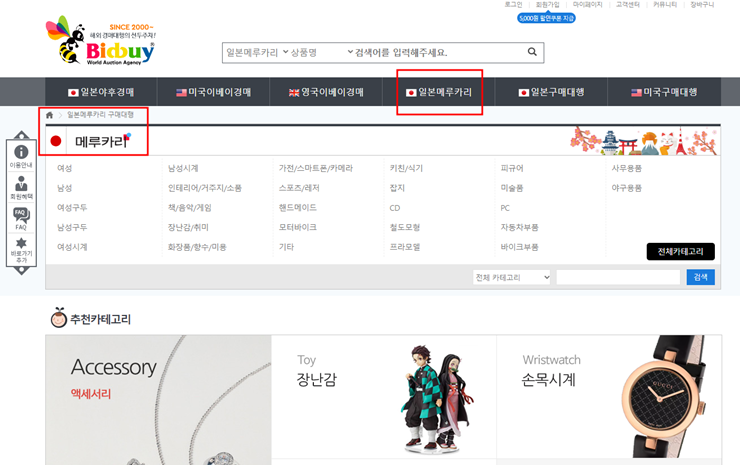Image resolution: width=740 pixels, height=465 pixels.
Task: Select 일본메루카리 nav tab
Action: [x=439, y=92]
